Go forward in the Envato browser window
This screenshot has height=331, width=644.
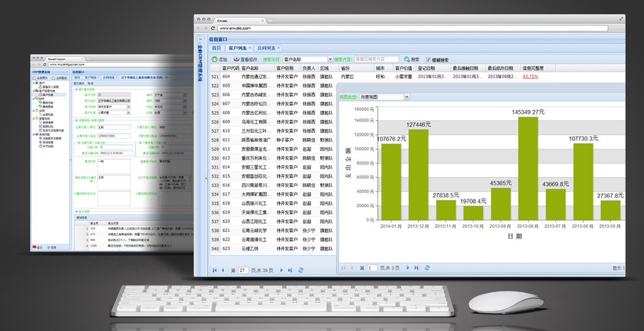point(206,28)
